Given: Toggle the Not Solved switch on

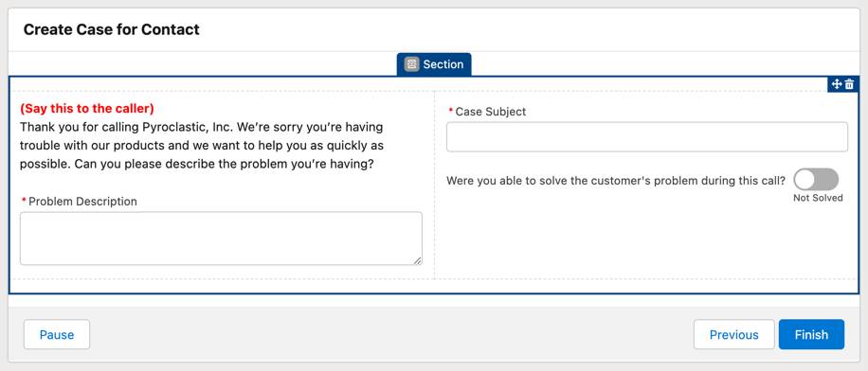Looking at the screenshot, I should pyautogui.click(x=816, y=180).
